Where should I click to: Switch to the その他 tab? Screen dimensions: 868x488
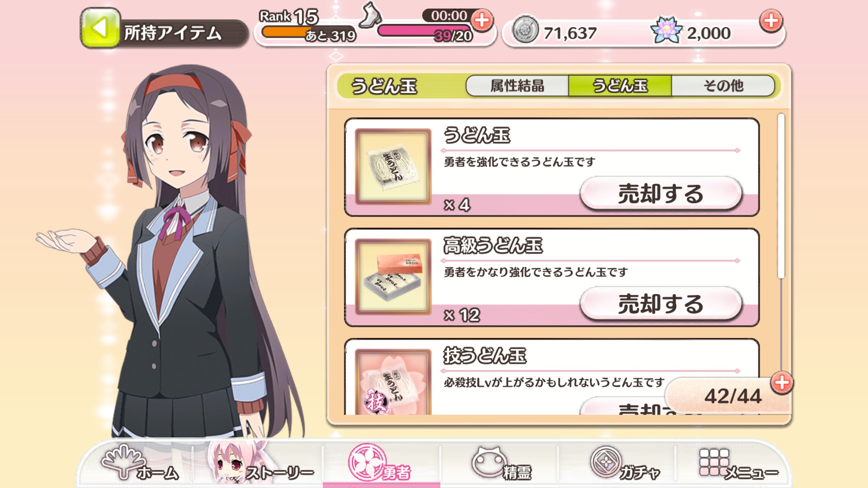tap(723, 86)
